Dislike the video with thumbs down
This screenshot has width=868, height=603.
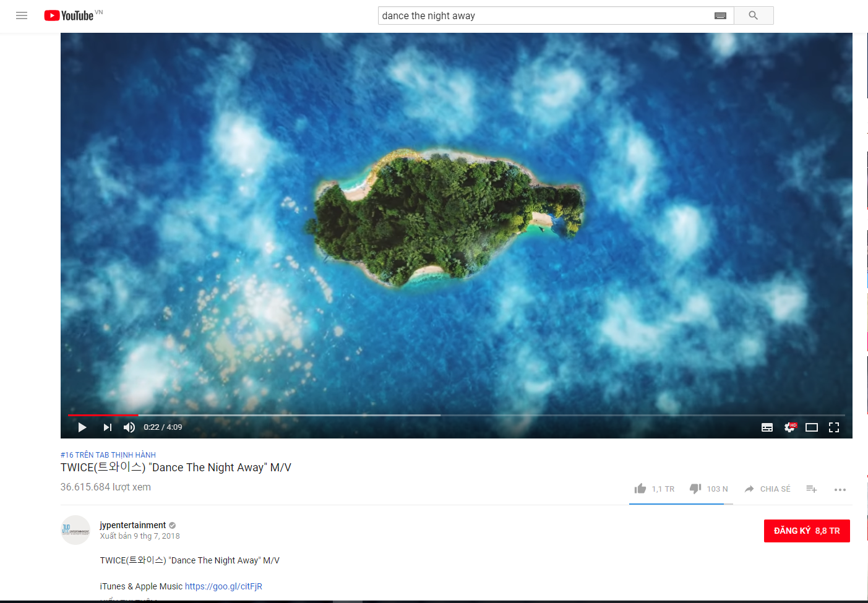pyautogui.click(x=709, y=489)
